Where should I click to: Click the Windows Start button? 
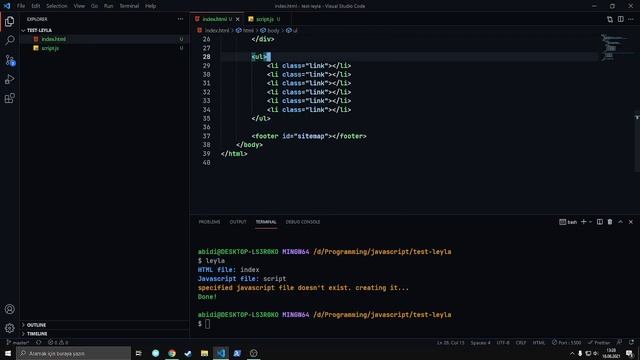coord(8,353)
